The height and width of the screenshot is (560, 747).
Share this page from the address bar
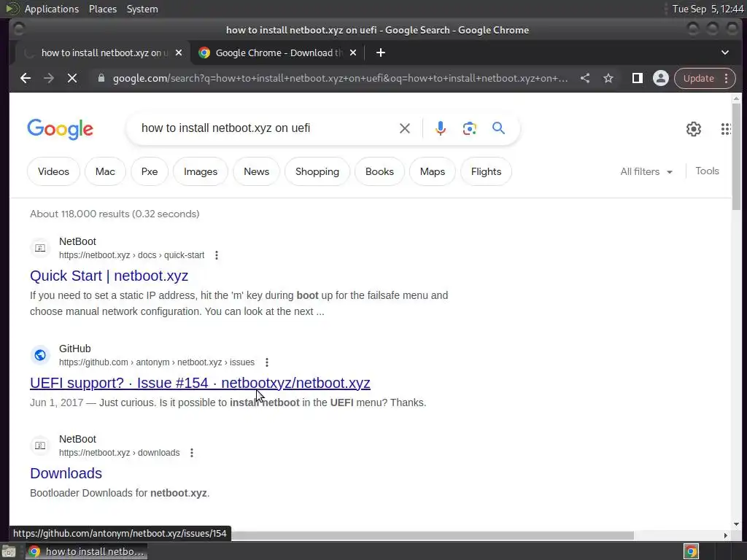(585, 78)
